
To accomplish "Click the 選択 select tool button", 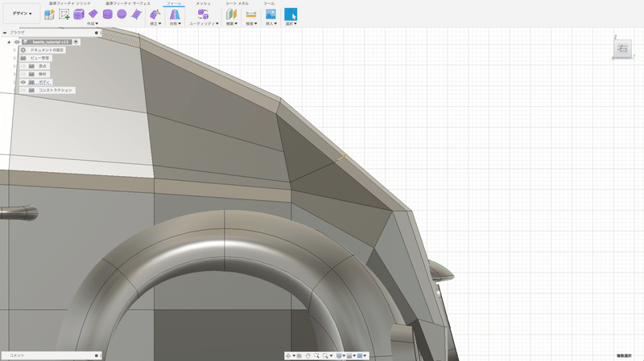I will (x=291, y=14).
